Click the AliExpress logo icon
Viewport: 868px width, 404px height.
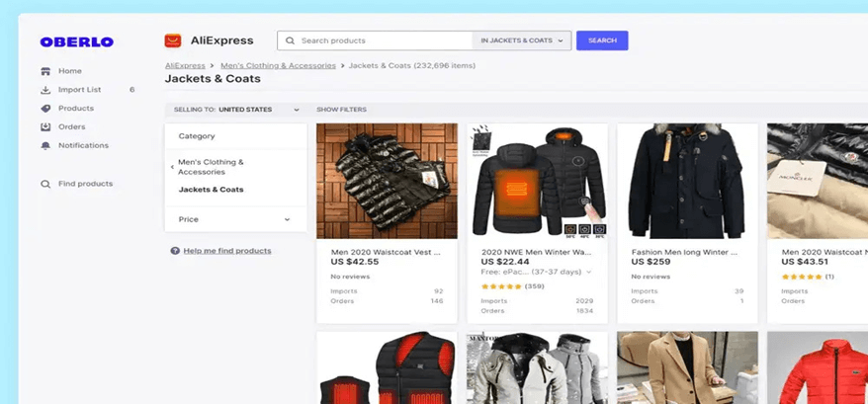point(173,40)
